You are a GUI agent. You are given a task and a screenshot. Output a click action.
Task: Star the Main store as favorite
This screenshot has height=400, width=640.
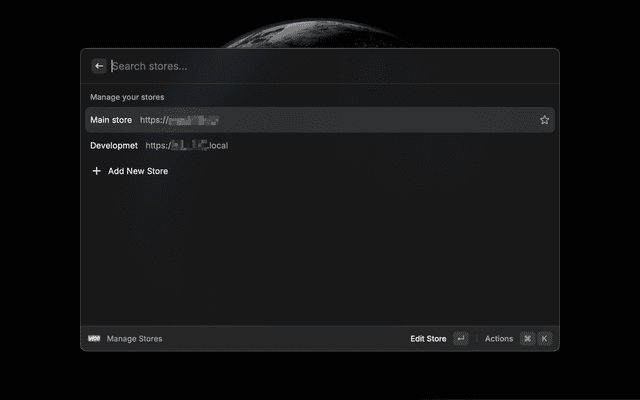point(544,120)
